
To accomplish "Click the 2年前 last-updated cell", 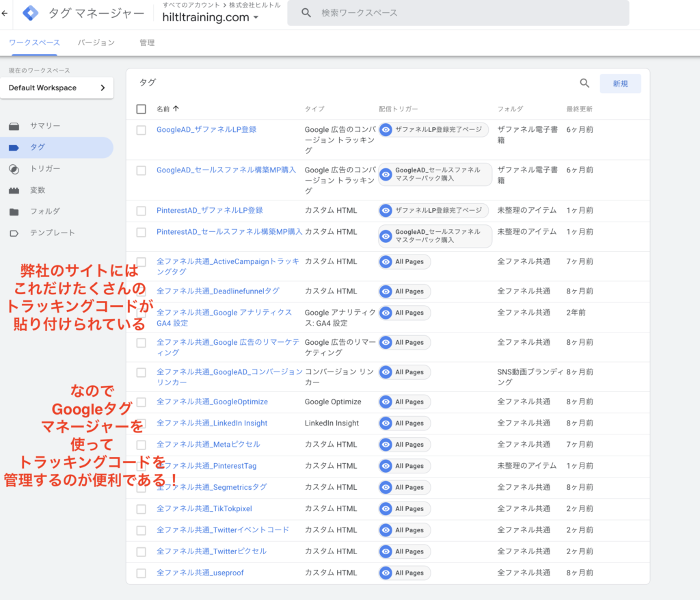I will 576,313.
